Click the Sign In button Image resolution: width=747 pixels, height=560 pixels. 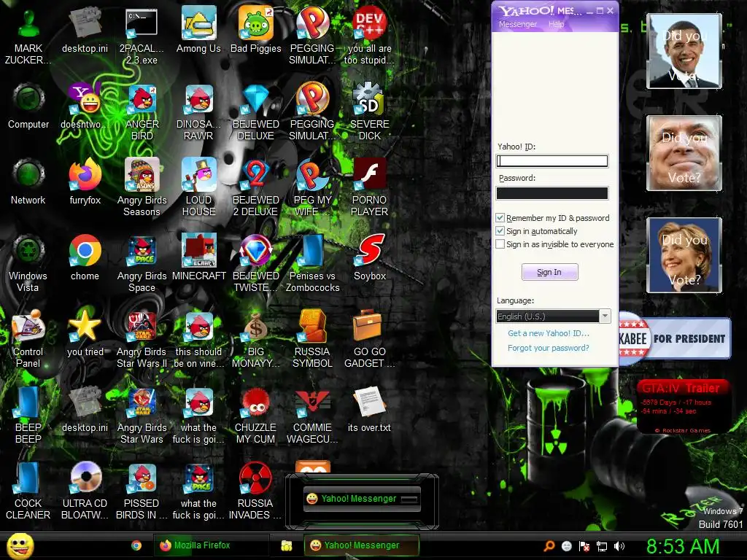(x=550, y=272)
